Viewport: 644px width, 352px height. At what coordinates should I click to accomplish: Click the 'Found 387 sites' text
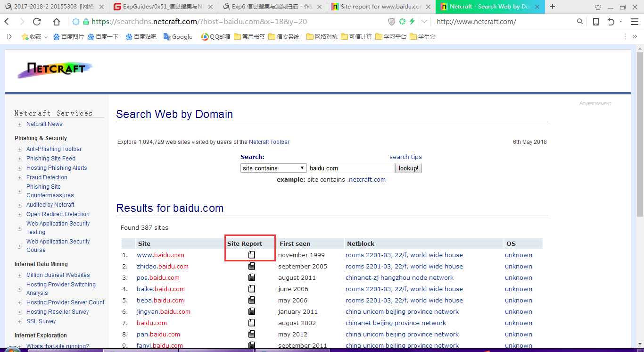(144, 227)
